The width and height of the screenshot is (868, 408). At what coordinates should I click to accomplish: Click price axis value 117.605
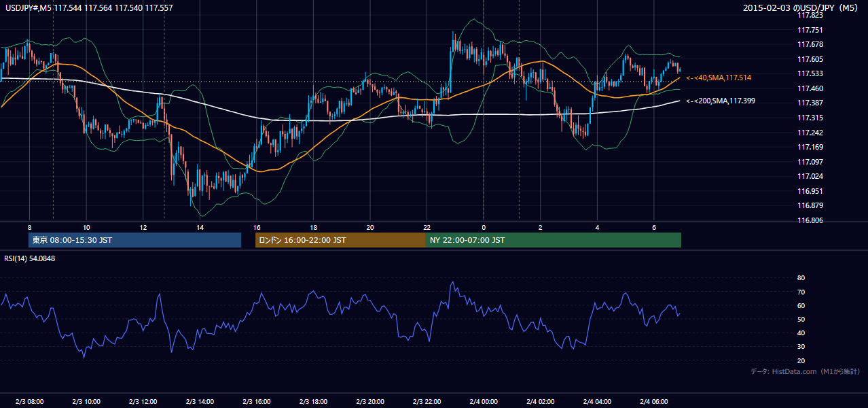point(810,59)
